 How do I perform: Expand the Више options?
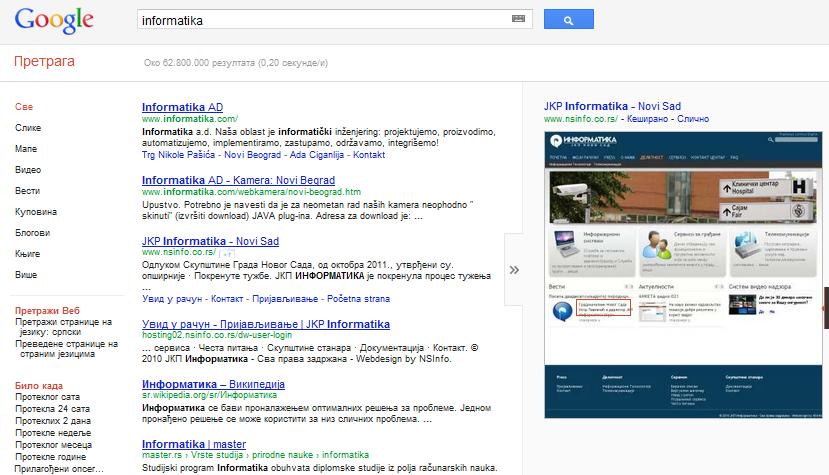tap(26, 275)
